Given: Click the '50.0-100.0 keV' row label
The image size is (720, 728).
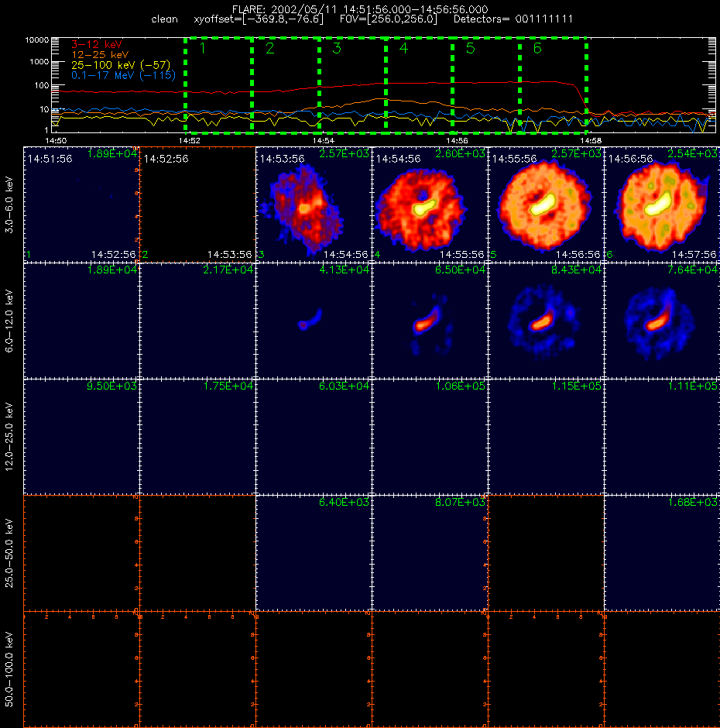Looking at the screenshot, I should click(x=10, y=669).
